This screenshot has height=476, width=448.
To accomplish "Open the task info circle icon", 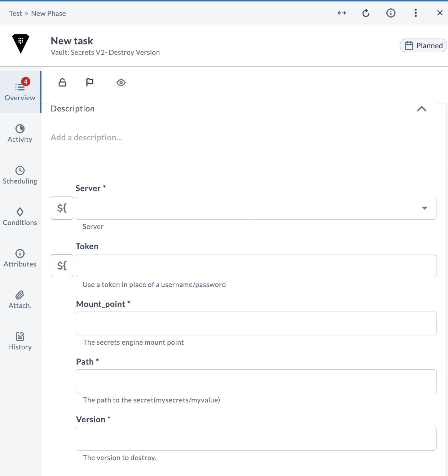I will 391,13.
